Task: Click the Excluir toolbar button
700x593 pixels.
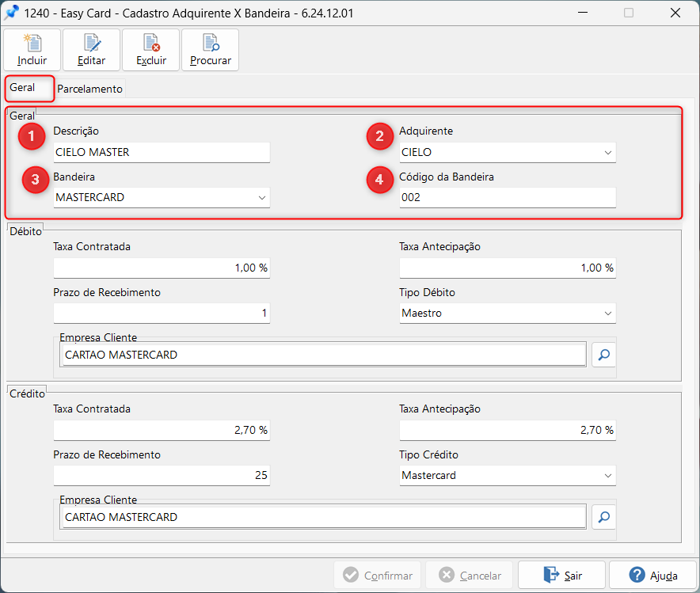Action: click(x=151, y=50)
